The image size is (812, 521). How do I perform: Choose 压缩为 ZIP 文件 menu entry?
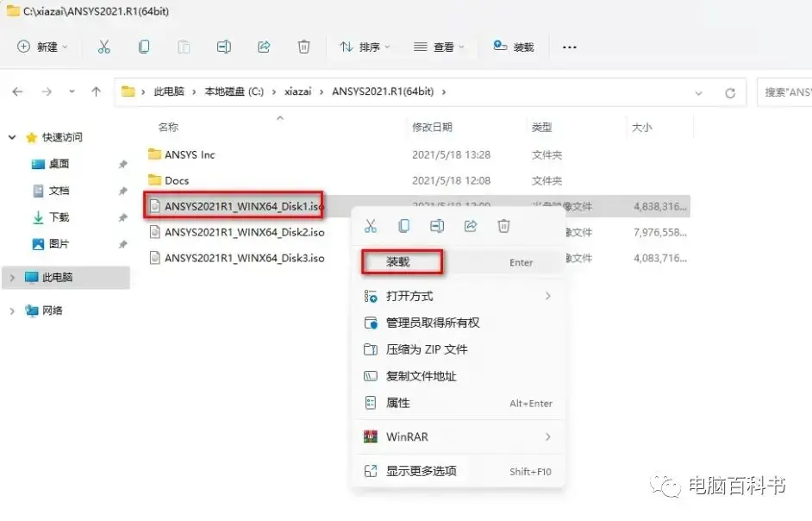pos(459,350)
